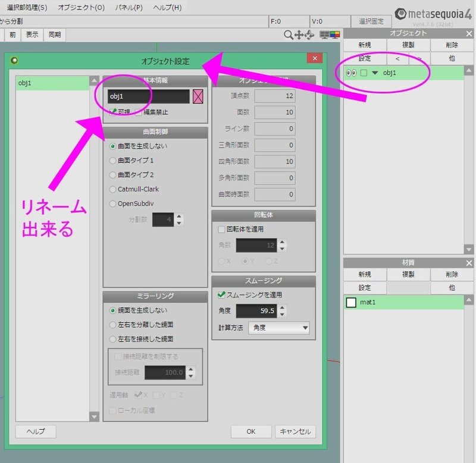The image size is (476, 463).
Task: Click the pan view cross-arrows icon
Action: pyautogui.click(x=299, y=35)
